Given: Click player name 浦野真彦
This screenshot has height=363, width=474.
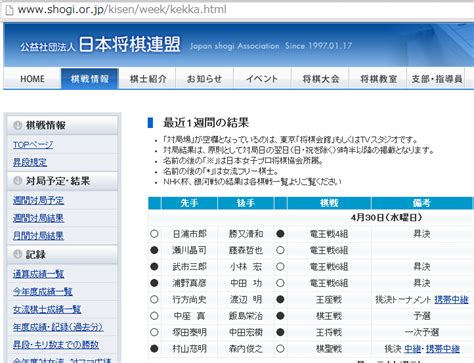Looking at the screenshot, I should click(x=189, y=283).
